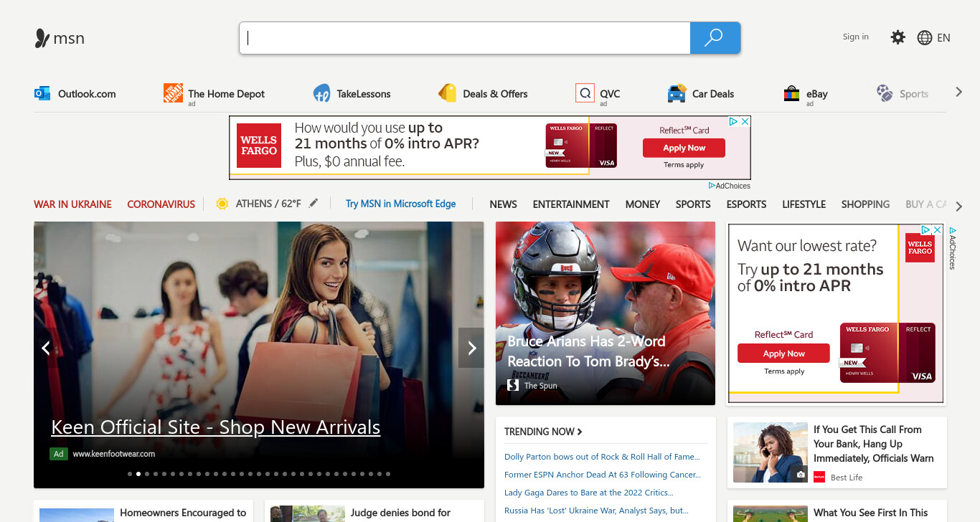Open Homeowners Encouraged to article
Image resolution: width=980 pixels, height=522 pixels.
[x=183, y=513]
